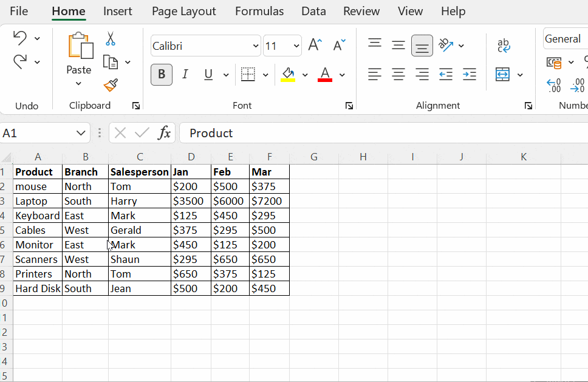Open the Insert ribbon tab
The width and height of the screenshot is (588, 382).
pyautogui.click(x=118, y=12)
